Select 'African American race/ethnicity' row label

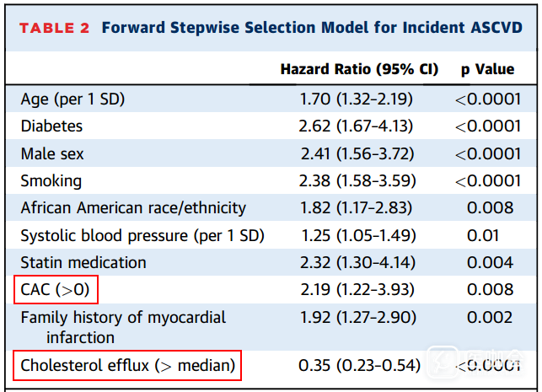pyautogui.click(x=133, y=207)
